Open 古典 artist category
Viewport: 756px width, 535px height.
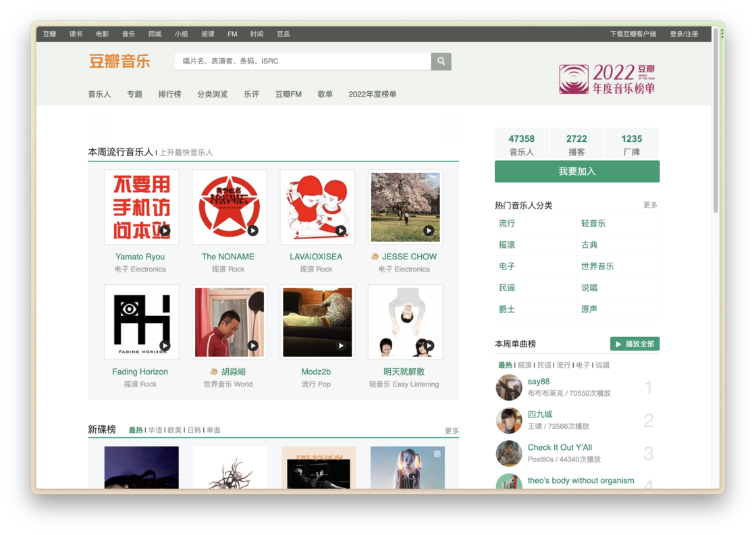click(589, 245)
